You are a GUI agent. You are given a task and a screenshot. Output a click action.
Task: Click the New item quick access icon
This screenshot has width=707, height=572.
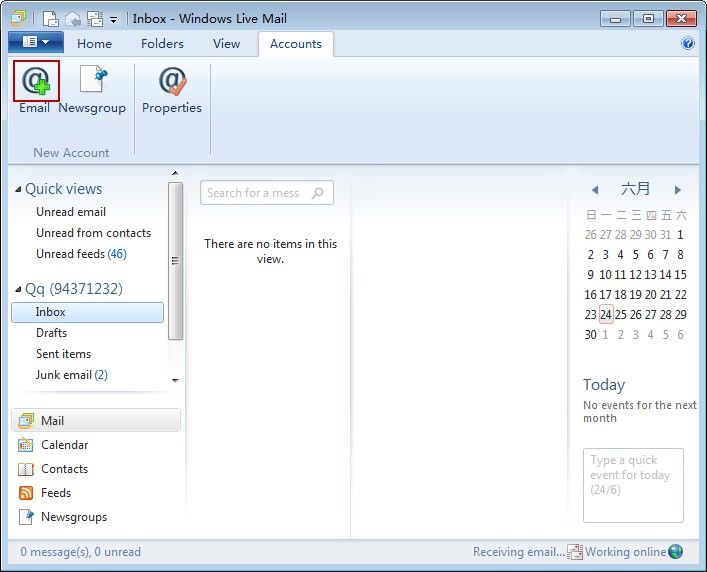click(x=50, y=18)
